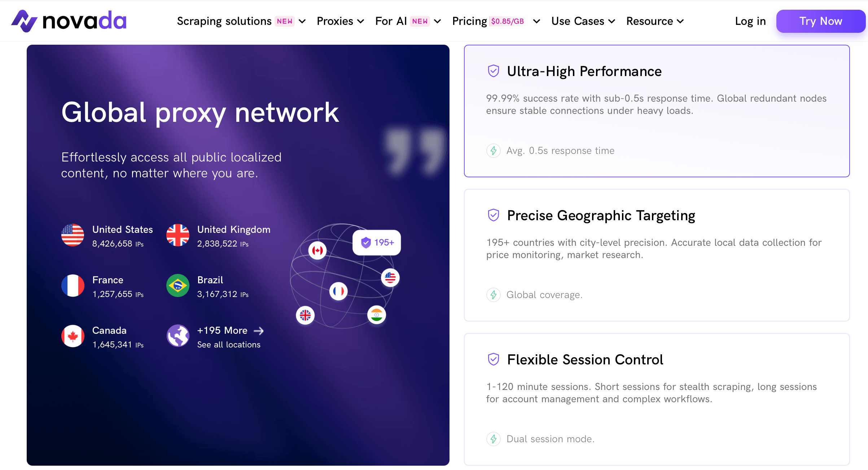Click the Novada logo icon

pos(24,21)
